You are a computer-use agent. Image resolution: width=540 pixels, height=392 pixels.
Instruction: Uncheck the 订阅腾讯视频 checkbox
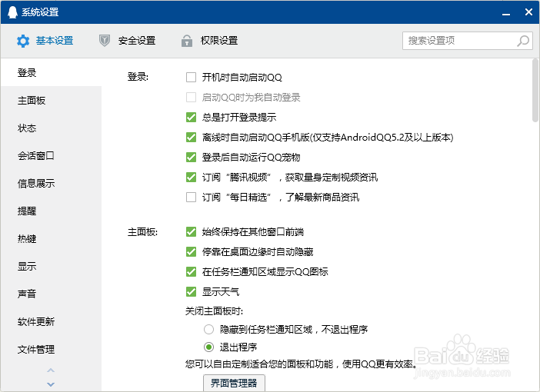tap(191, 177)
